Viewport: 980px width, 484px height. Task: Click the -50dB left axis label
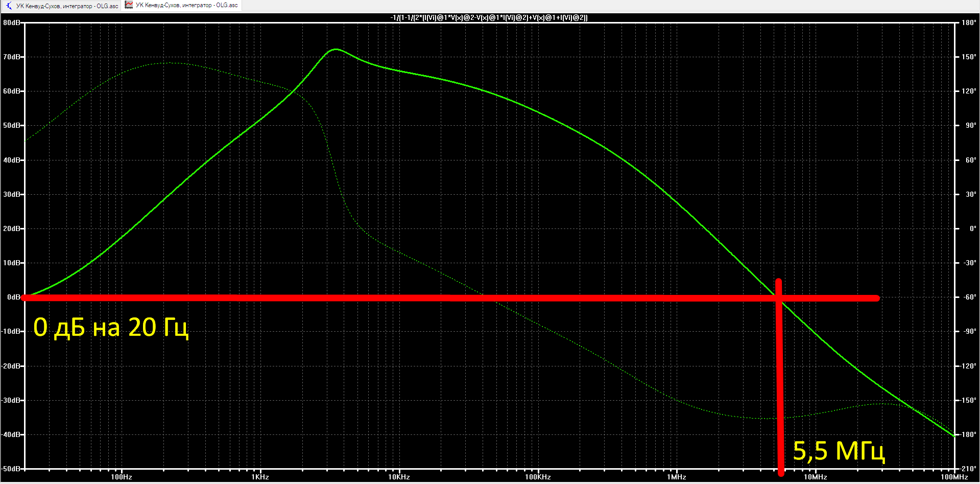coord(11,469)
